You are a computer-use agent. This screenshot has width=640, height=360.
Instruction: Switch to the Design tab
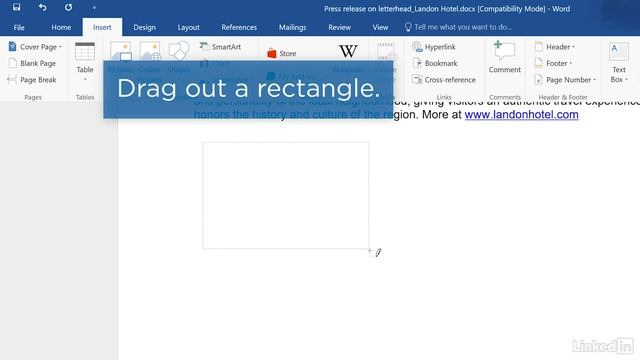pyautogui.click(x=144, y=27)
